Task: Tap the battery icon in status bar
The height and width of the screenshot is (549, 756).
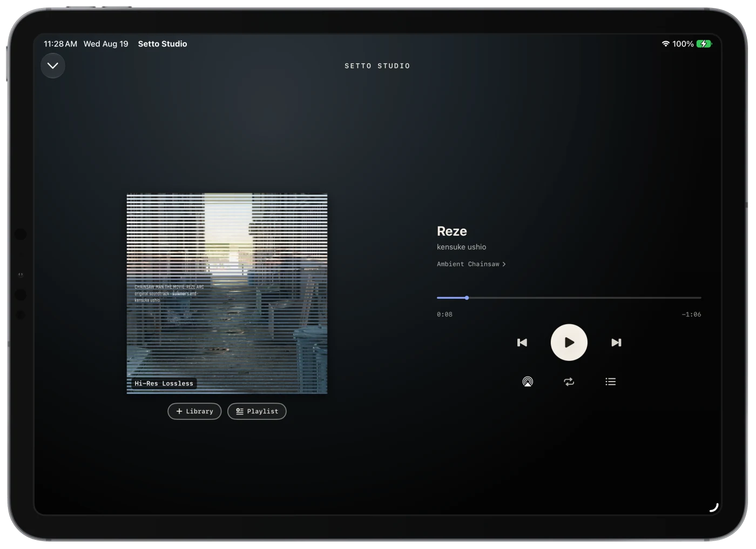Action: pos(704,44)
